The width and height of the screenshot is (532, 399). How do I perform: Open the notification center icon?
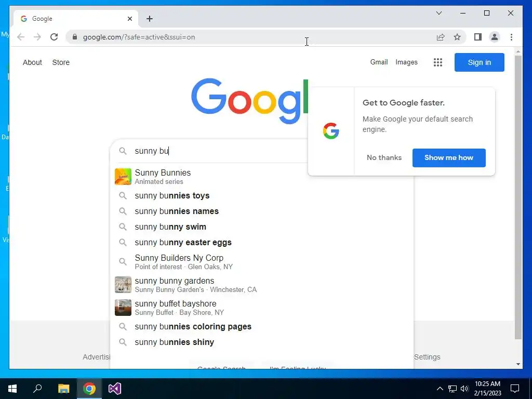515,389
